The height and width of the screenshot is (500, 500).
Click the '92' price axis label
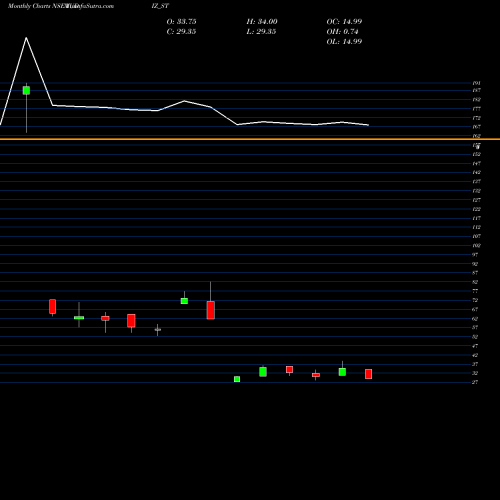pyautogui.click(x=475, y=264)
